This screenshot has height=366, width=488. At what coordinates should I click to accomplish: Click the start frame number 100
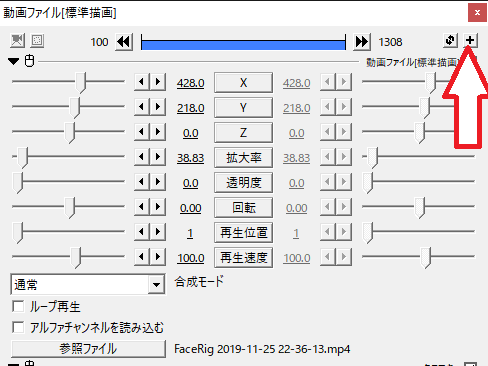click(x=99, y=42)
